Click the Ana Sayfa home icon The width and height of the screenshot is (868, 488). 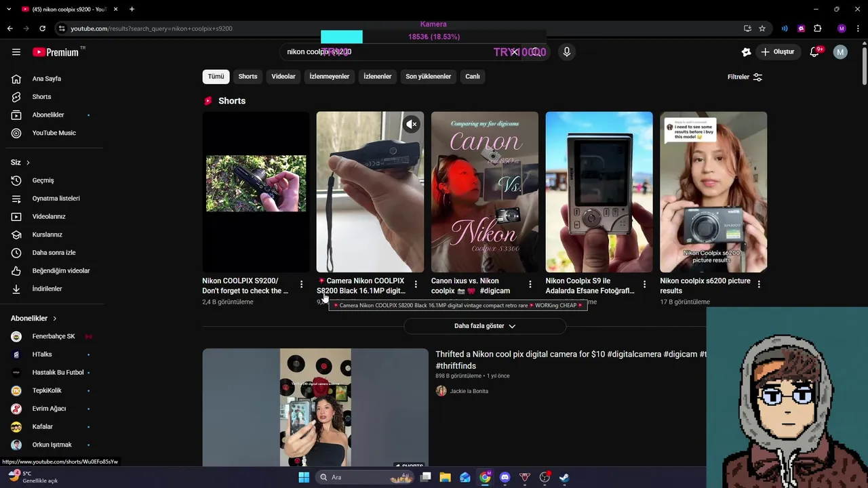(x=16, y=79)
